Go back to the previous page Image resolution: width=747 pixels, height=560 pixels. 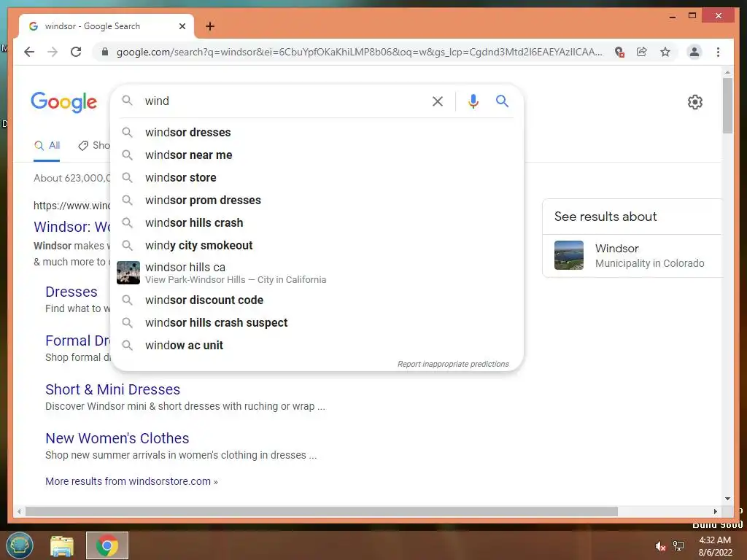29,52
